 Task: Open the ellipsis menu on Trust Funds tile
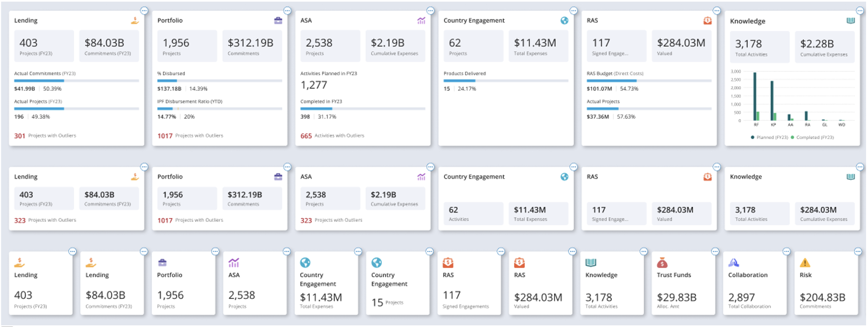pyautogui.click(x=715, y=252)
